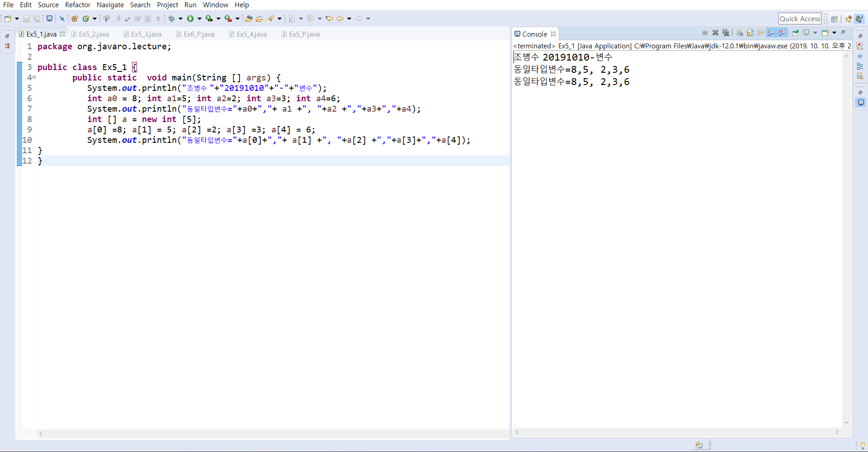868x452 pixels.
Task: Click the Open Perspective icon
Action: 835,19
